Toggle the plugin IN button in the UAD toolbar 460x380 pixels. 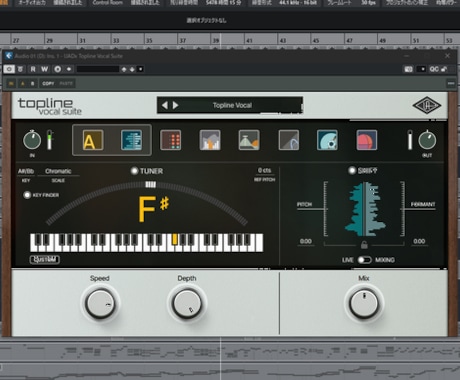(11, 83)
